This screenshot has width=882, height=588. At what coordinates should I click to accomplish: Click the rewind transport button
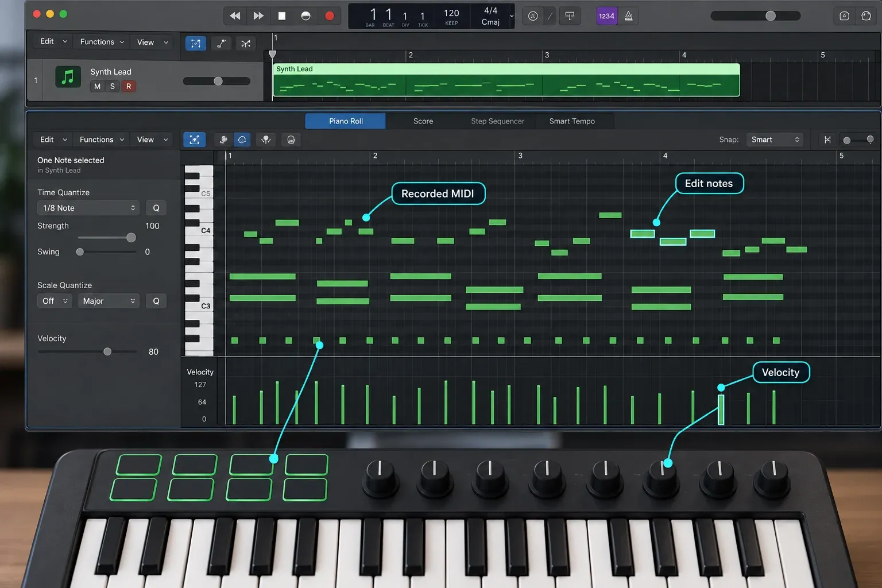[235, 16]
